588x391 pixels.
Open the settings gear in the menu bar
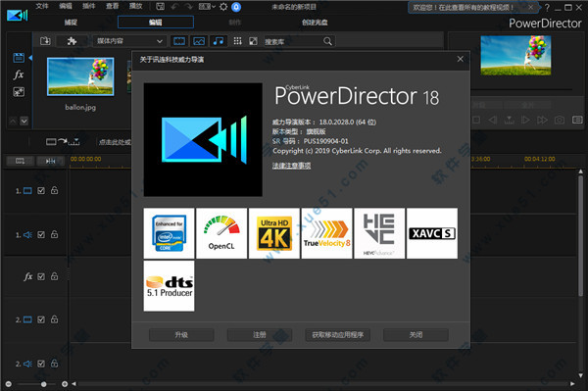click(x=223, y=7)
